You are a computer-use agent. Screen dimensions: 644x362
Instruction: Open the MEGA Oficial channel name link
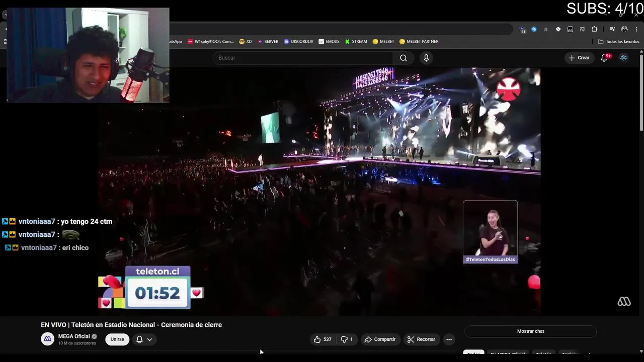(74, 336)
